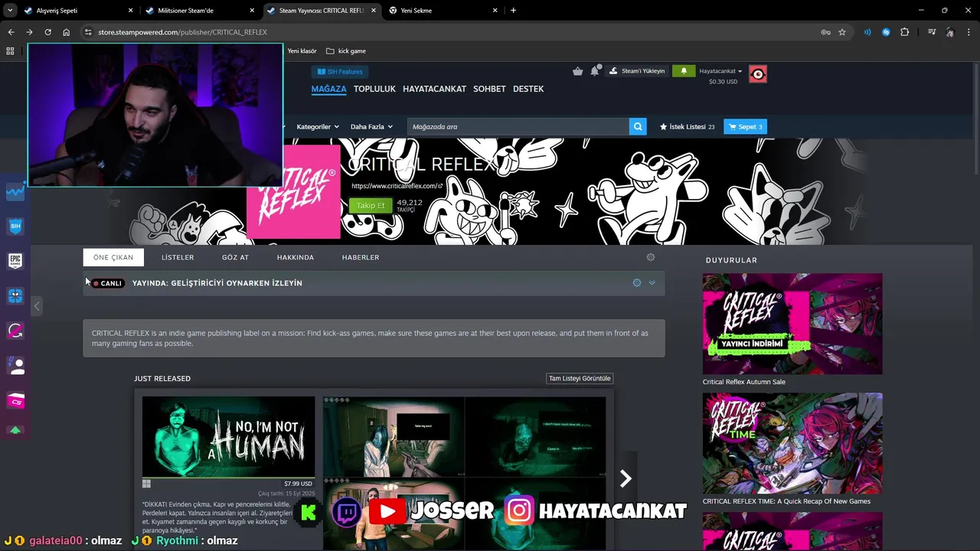Collapse the live broadcast section chevron

point(652,282)
